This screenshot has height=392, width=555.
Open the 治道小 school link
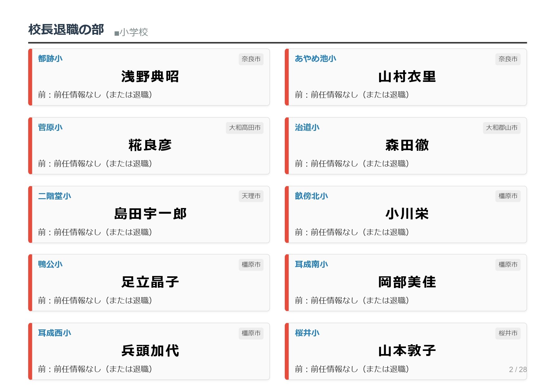pyautogui.click(x=307, y=127)
